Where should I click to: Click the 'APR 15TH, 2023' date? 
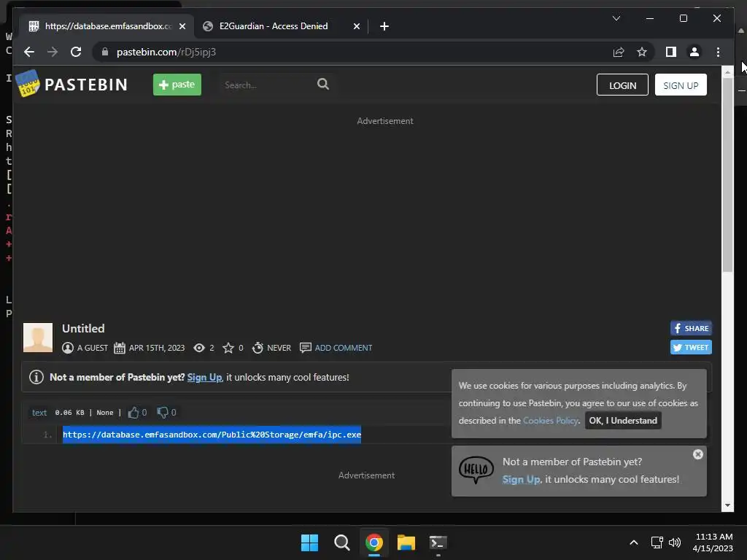[x=157, y=348]
